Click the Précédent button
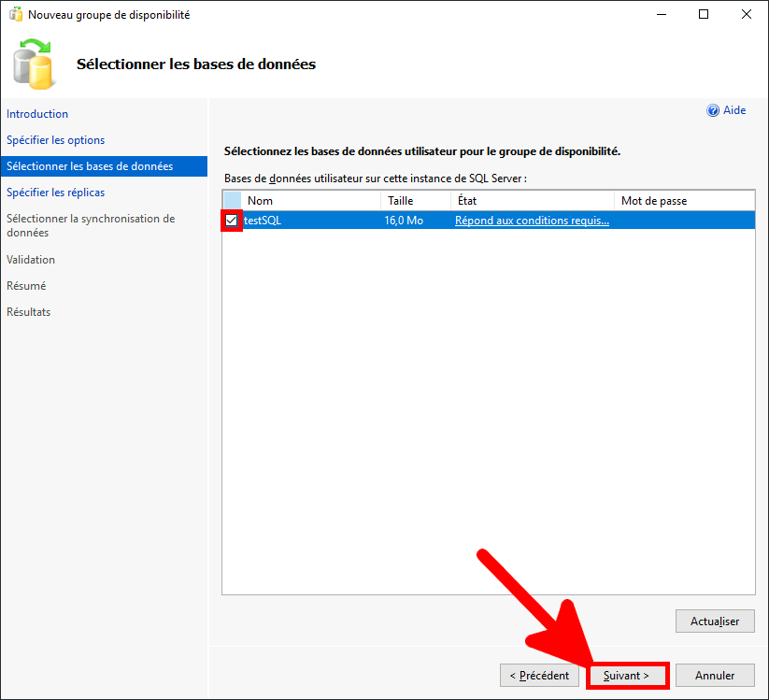 click(538, 676)
